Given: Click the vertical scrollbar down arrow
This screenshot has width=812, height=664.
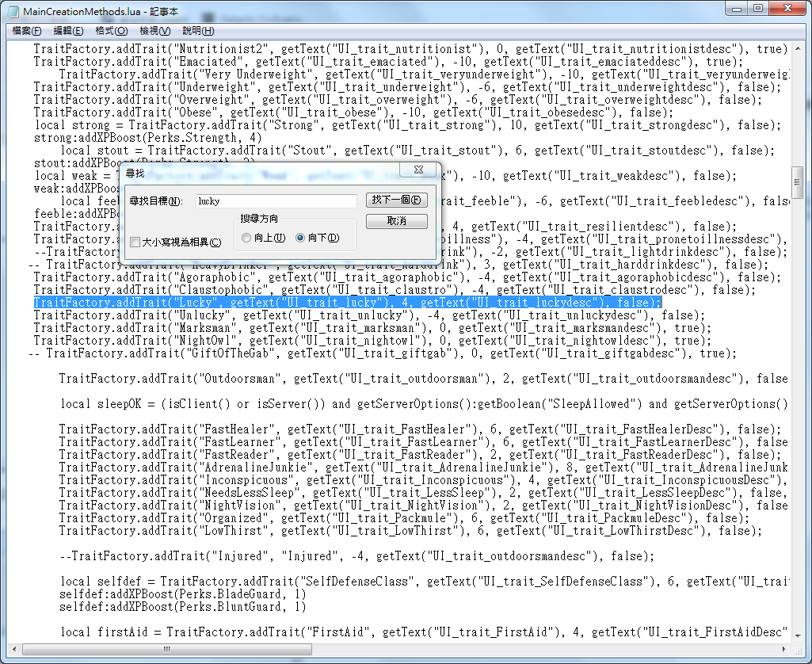Looking at the screenshot, I should click(x=797, y=635).
